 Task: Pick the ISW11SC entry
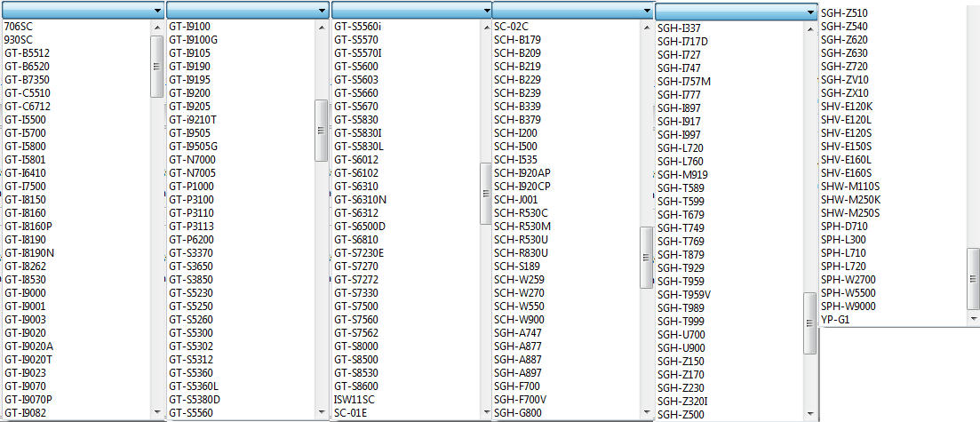pos(354,399)
